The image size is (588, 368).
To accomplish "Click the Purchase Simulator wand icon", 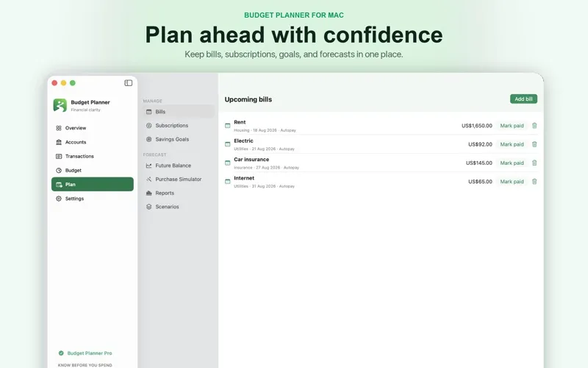I will [x=149, y=179].
